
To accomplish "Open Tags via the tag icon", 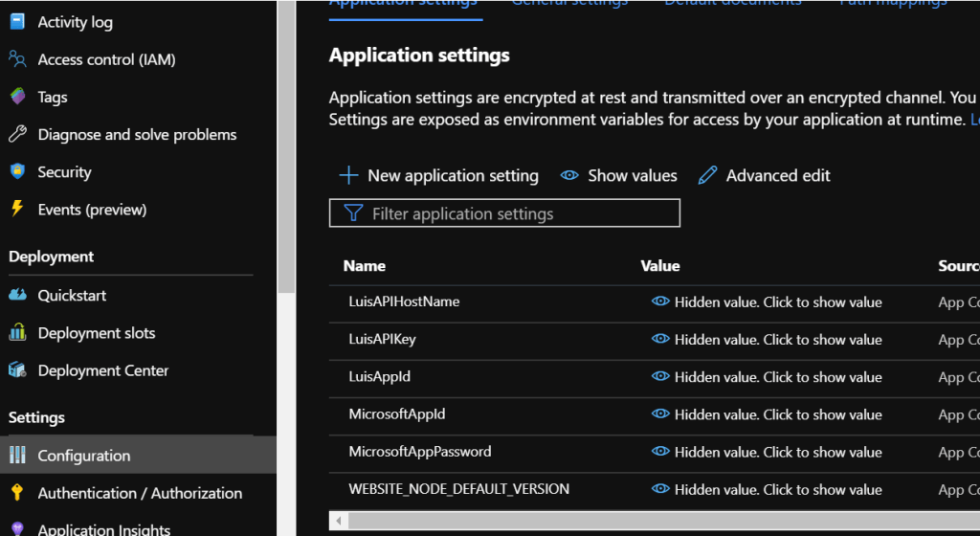I will click(x=17, y=97).
